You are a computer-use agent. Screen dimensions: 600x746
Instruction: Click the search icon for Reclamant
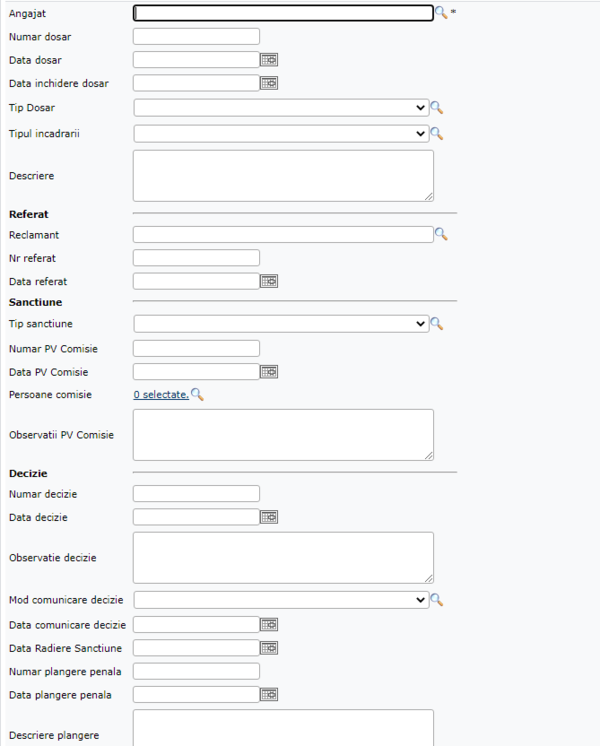[x=441, y=234]
